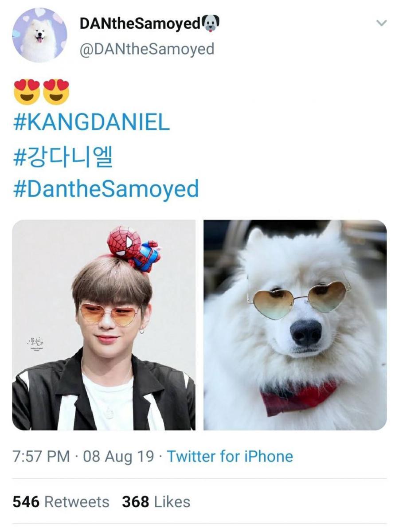
Task: Open the #KANGDANIEL hashtag
Action: pos(91,123)
